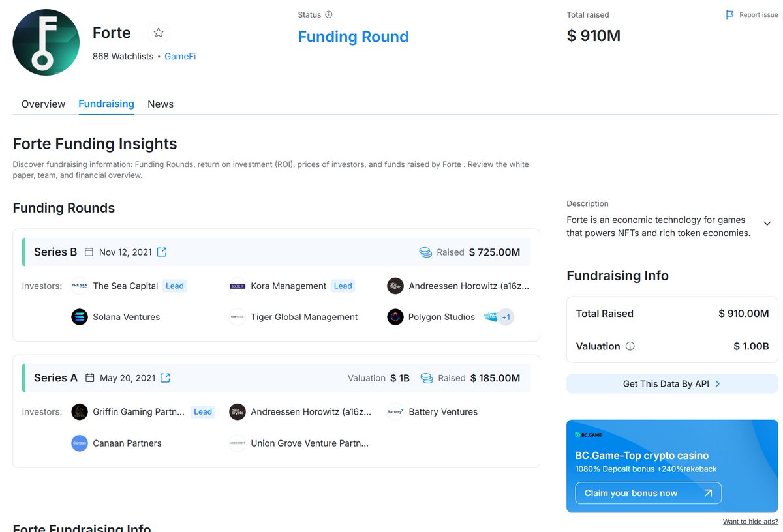The width and height of the screenshot is (783, 532).
Task: Open Series A Andreessen Horowitz investor
Action: click(311, 412)
